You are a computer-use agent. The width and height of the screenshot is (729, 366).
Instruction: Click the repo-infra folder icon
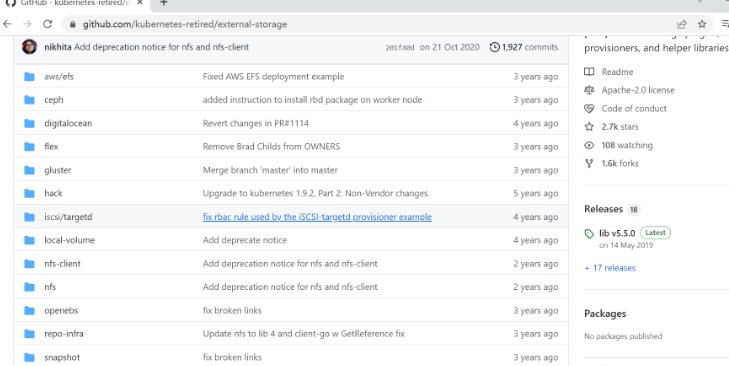coord(29,333)
